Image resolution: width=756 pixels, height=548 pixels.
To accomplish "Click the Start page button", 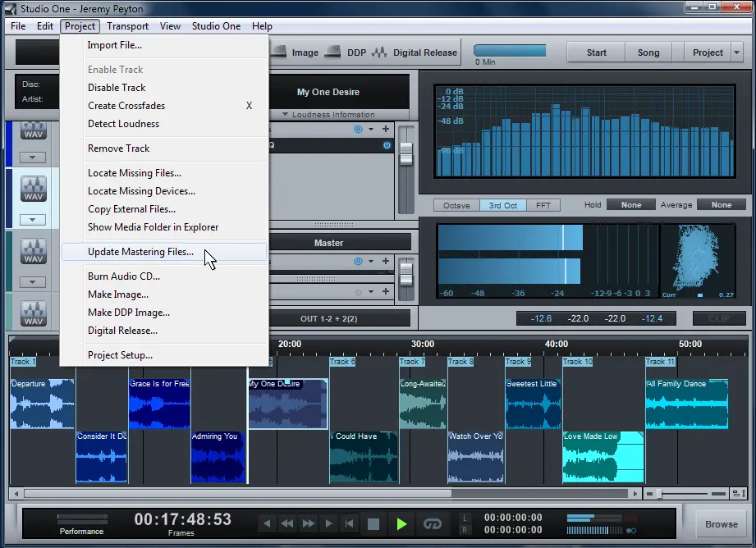I will (596, 53).
